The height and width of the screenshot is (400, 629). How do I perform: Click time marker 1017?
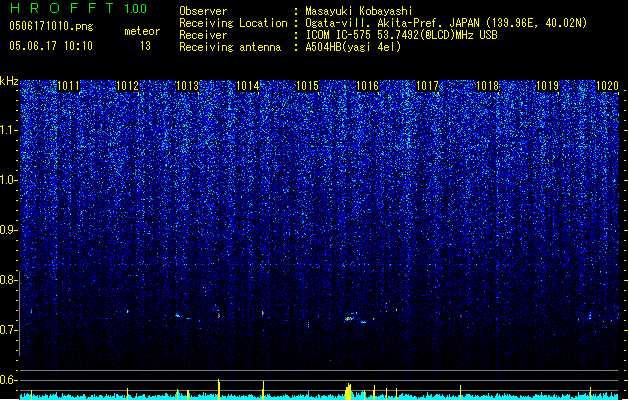click(x=428, y=86)
